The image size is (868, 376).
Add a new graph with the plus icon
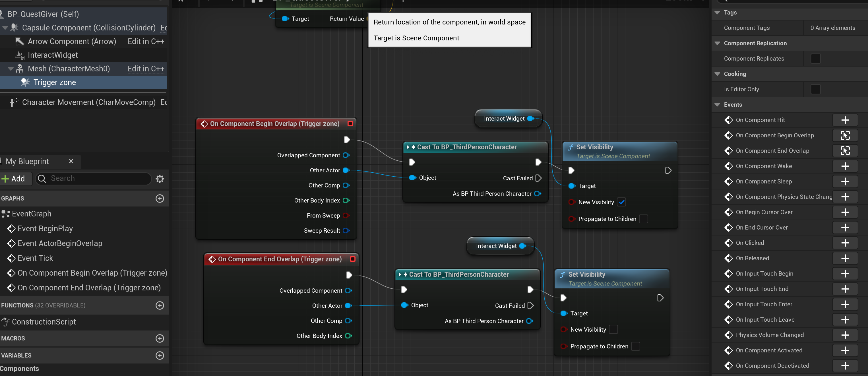(160, 199)
